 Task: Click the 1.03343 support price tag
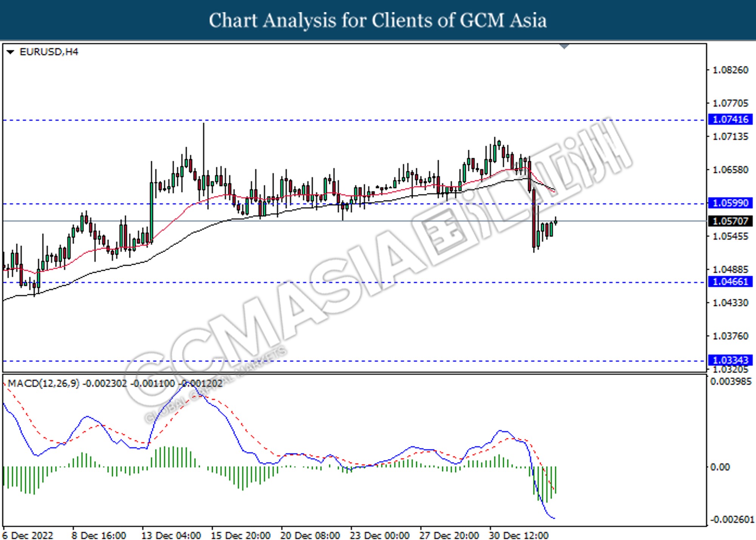[730, 360]
